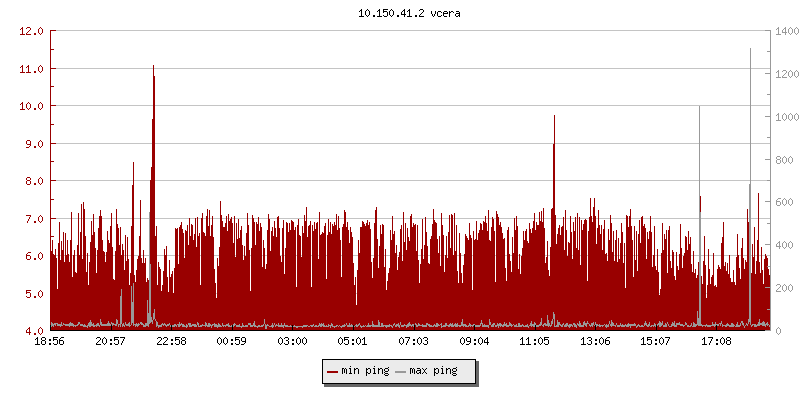Select the "max ping" legend label
The width and height of the screenshot is (800, 400).
click(433, 371)
